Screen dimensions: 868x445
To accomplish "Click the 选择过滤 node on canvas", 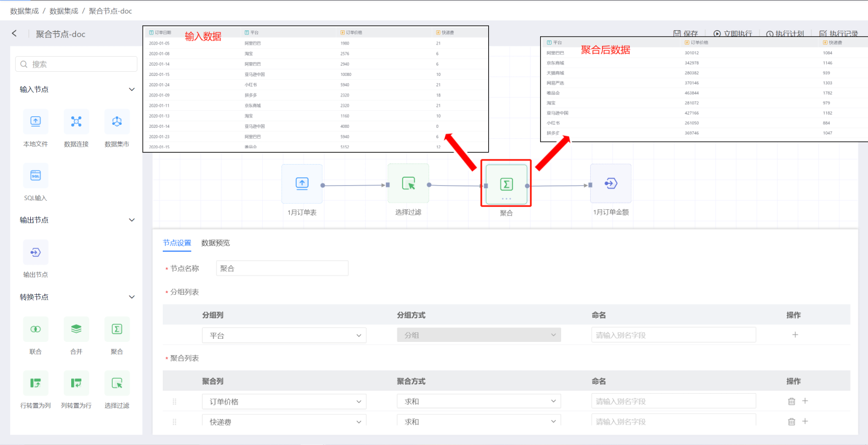I will point(408,183).
